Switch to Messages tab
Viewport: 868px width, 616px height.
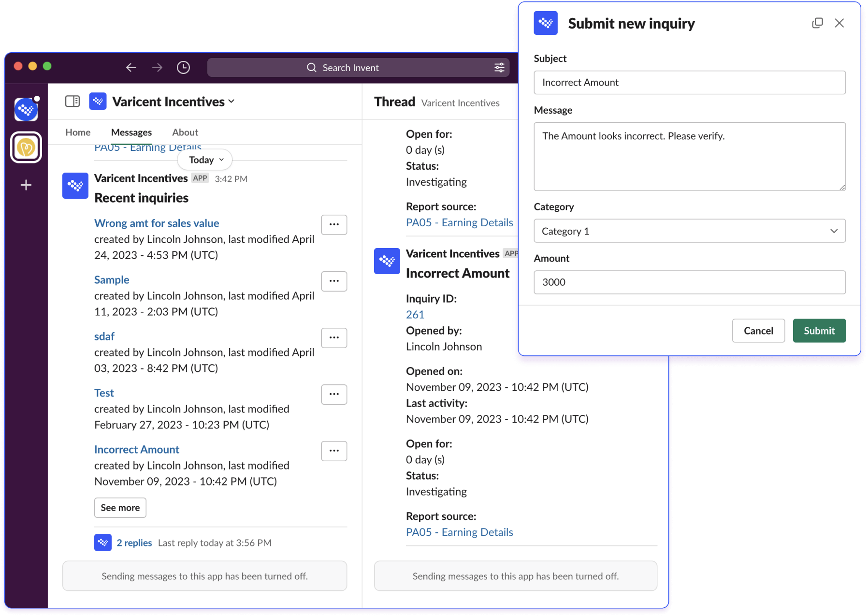click(131, 132)
